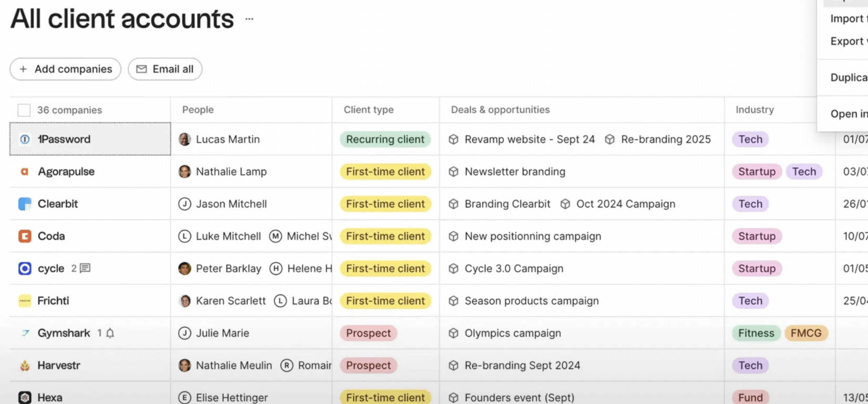Click the Deals & opportunities column header

500,109
